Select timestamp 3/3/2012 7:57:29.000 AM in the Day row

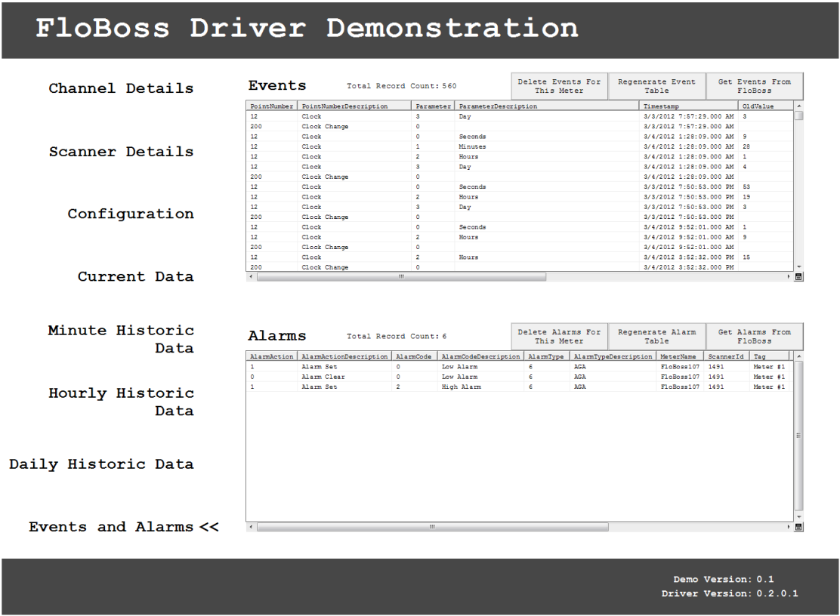688,116
